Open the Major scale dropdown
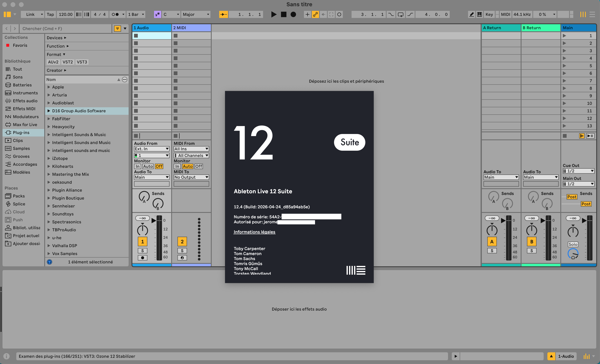Viewport: 600px width, 364px height. coord(196,14)
